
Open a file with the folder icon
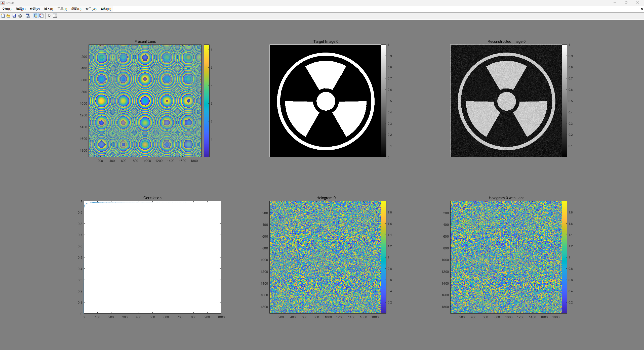(x=9, y=16)
